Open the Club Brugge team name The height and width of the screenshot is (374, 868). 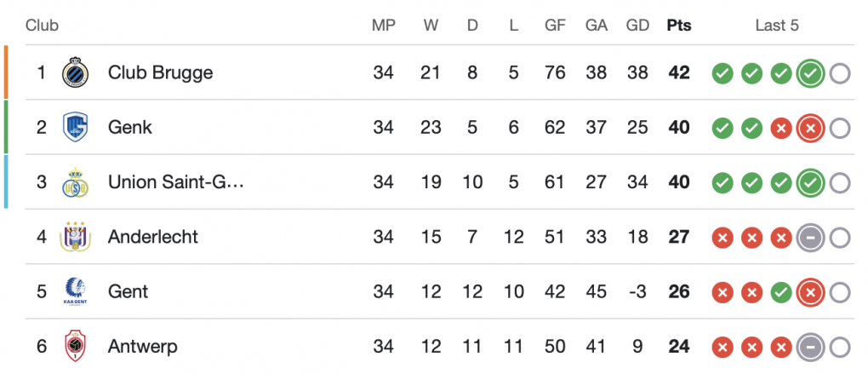click(161, 72)
